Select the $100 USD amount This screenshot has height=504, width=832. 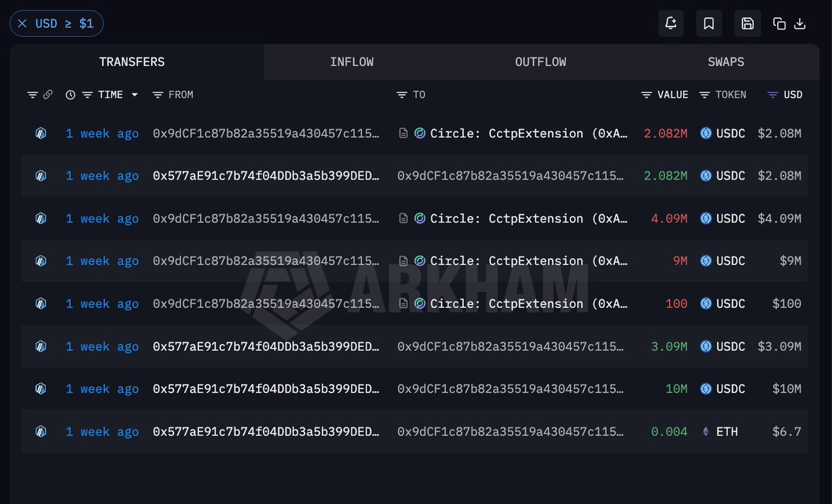pos(787,304)
